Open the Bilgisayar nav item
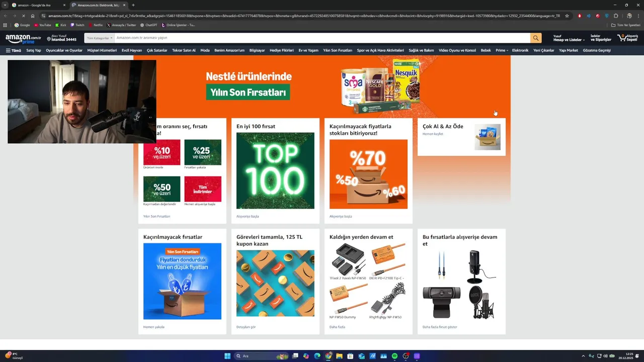The height and width of the screenshot is (362, 644). pos(257,50)
